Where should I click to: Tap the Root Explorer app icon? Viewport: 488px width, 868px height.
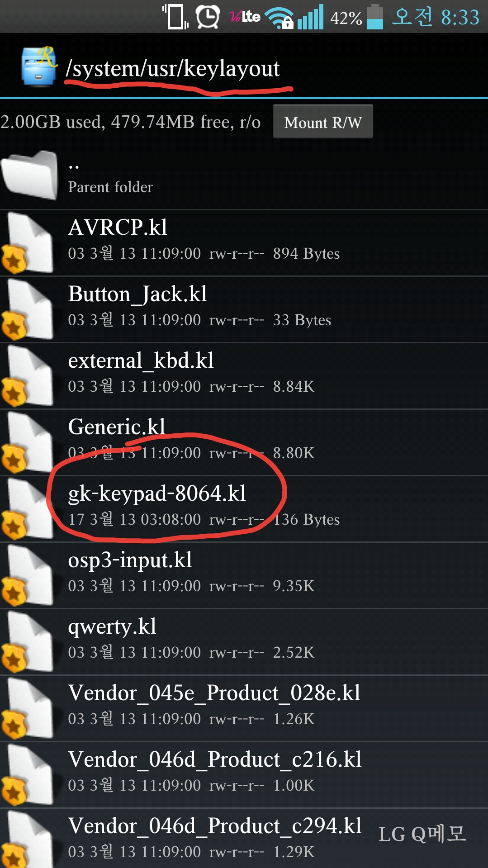(39, 66)
